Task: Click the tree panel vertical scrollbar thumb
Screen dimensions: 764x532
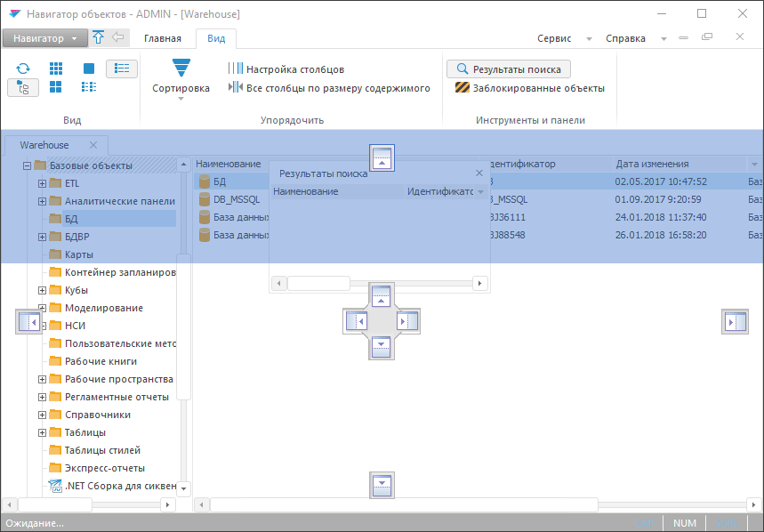Action: click(184, 285)
